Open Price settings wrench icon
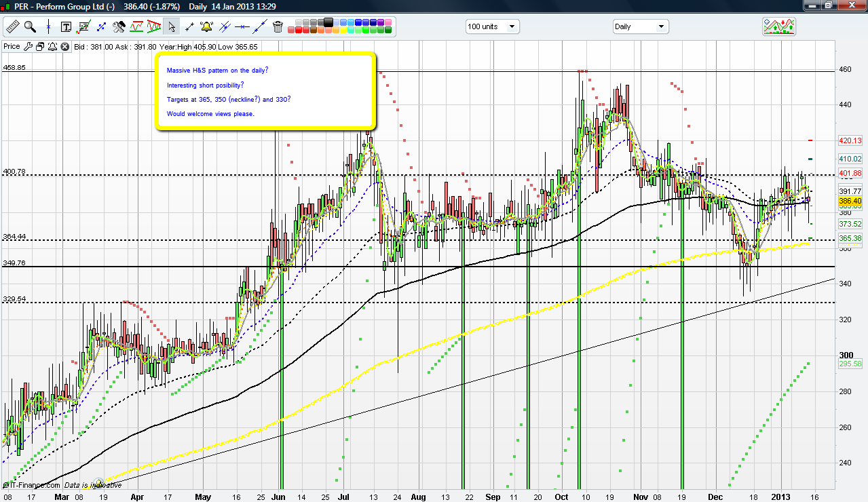 [28, 47]
